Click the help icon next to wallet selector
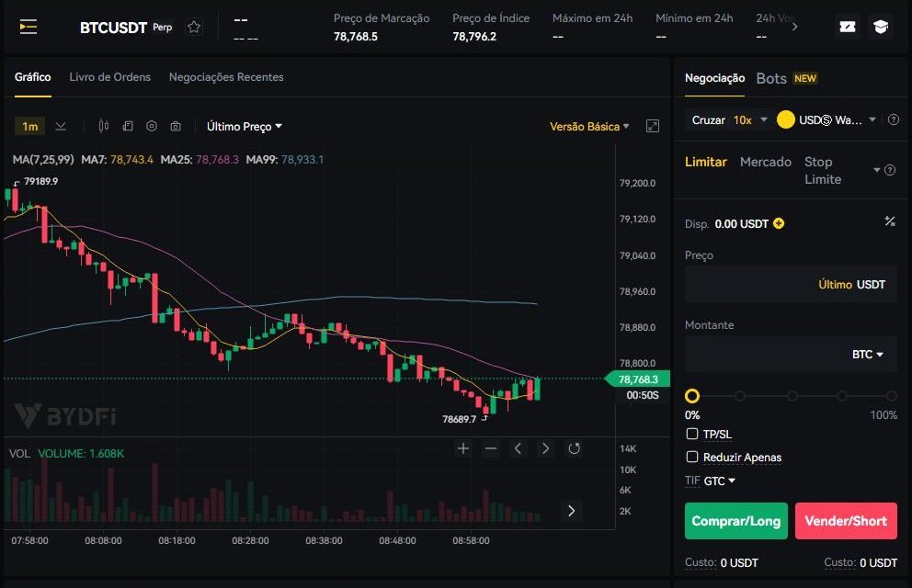 894,119
